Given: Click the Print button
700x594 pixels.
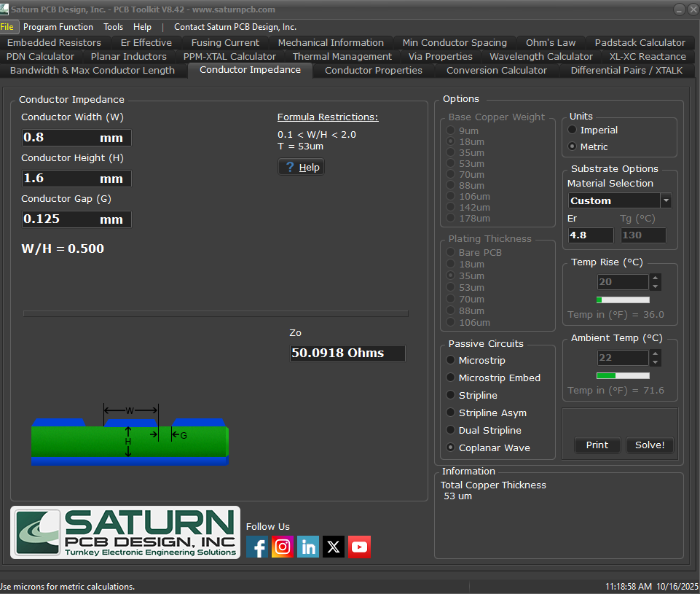Looking at the screenshot, I should coord(597,445).
